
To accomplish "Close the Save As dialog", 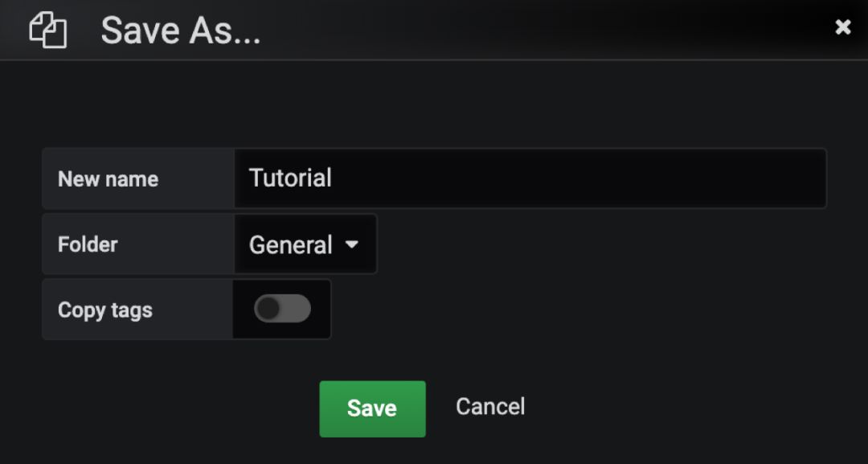I will 842,27.
